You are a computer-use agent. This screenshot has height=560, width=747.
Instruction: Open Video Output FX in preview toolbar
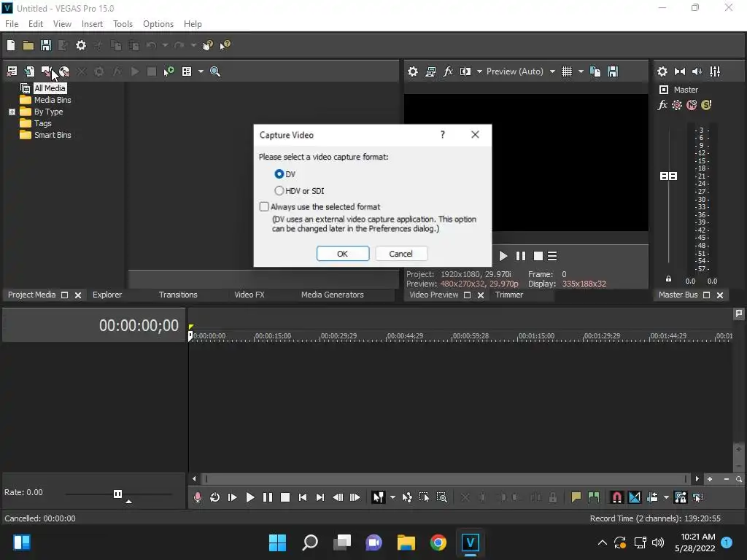click(x=448, y=71)
